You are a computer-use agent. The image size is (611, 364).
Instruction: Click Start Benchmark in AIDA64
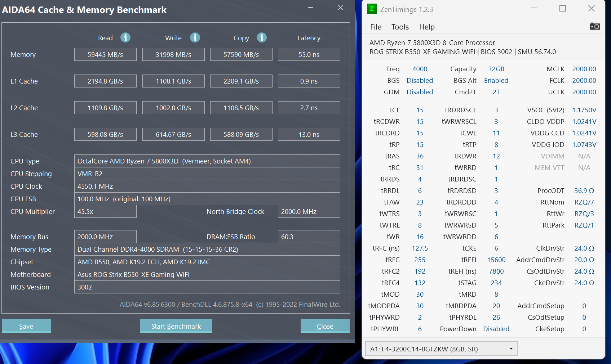[x=176, y=326]
